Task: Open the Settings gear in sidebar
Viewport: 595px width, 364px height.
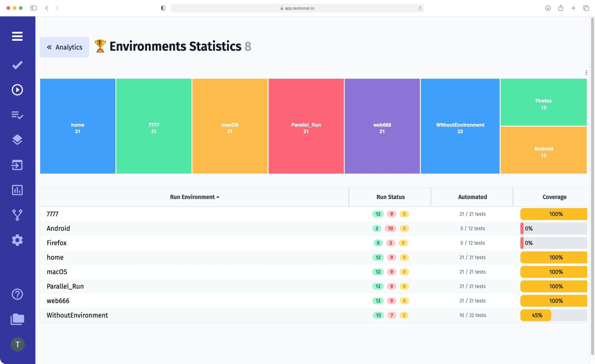Action: click(x=17, y=240)
